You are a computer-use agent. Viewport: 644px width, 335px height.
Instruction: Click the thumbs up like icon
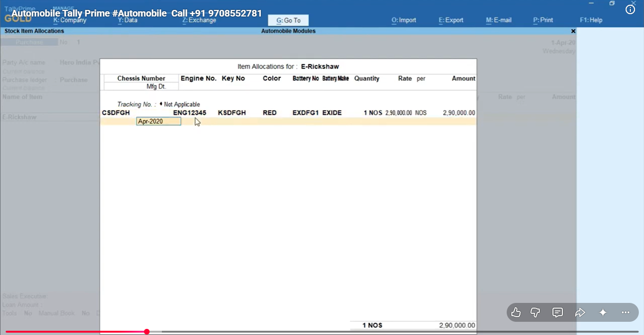(516, 312)
